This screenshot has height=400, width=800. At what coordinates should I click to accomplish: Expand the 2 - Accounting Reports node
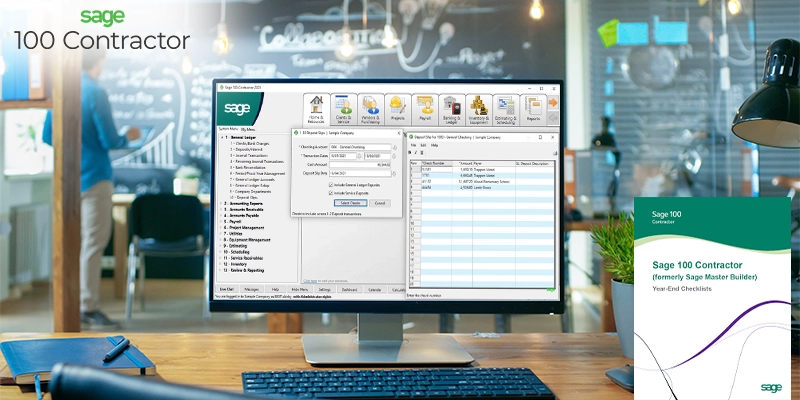(x=221, y=204)
